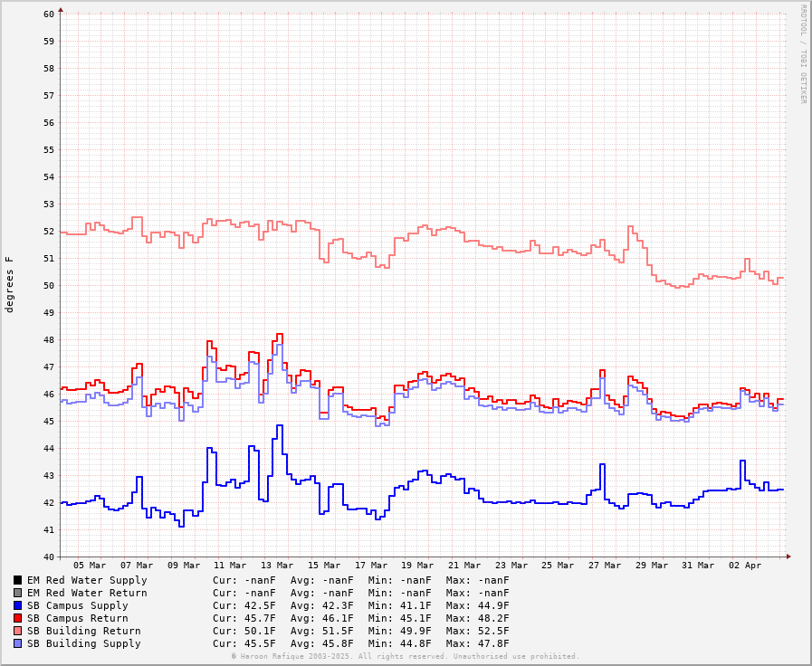The image size is (812, 666).
Task: Click the blue SB Campus Supply legend swatch
Action: pos(17,605)
